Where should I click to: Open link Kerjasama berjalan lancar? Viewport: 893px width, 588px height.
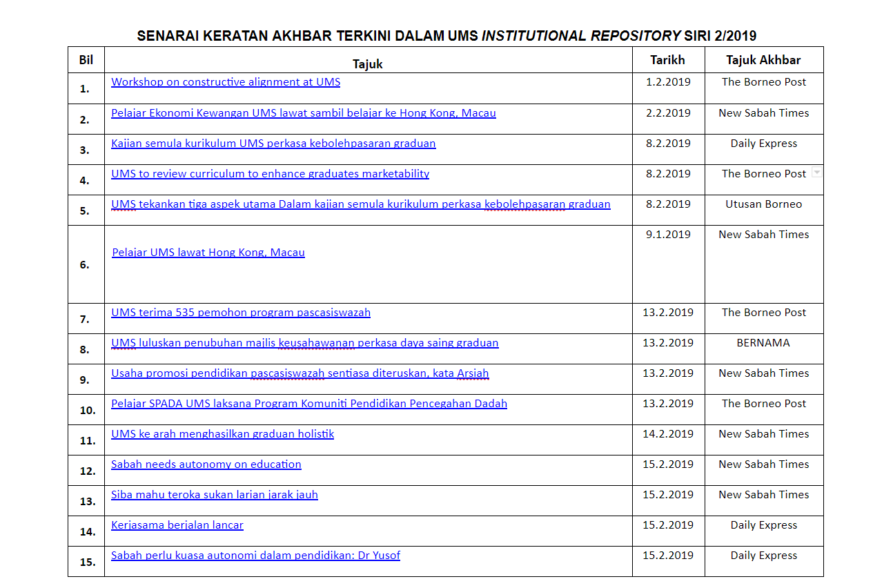tap(177, 525)
